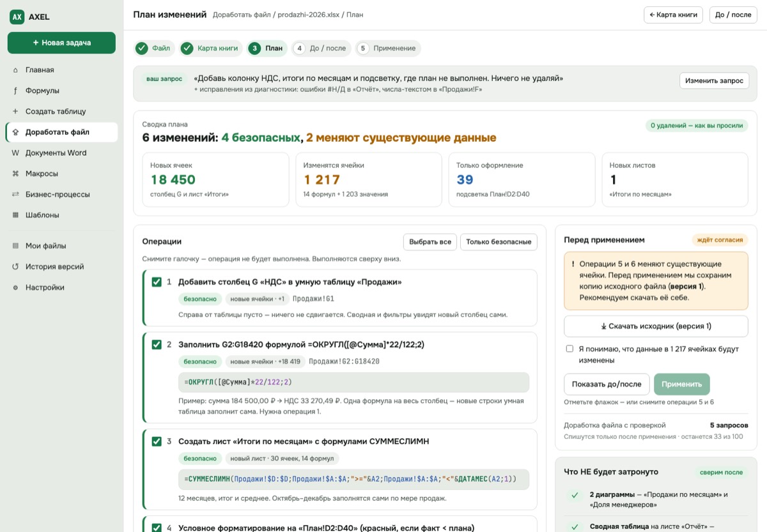Open the Макросы section

61,174
